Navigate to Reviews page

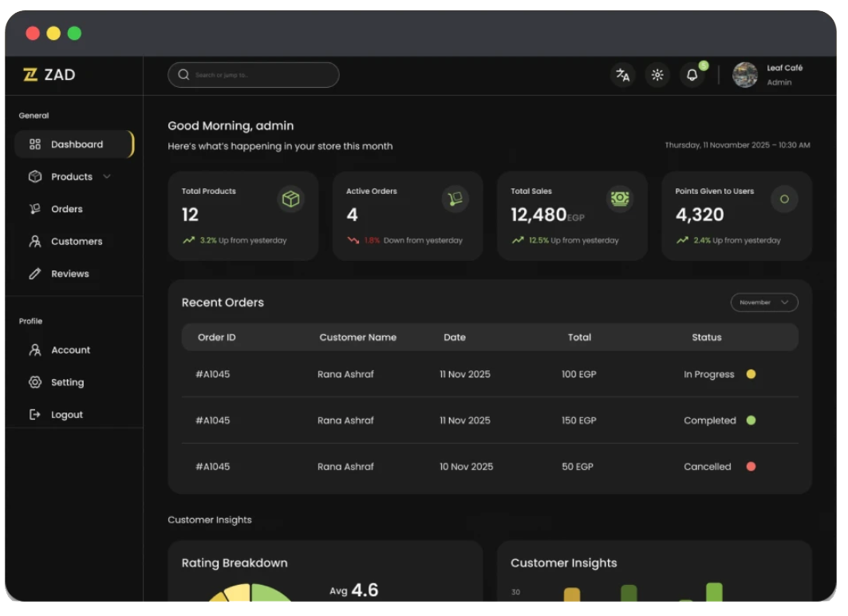(69, 274)
